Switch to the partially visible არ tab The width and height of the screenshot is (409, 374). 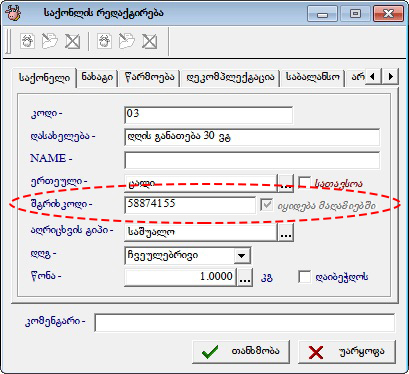(x=357, y=77)
